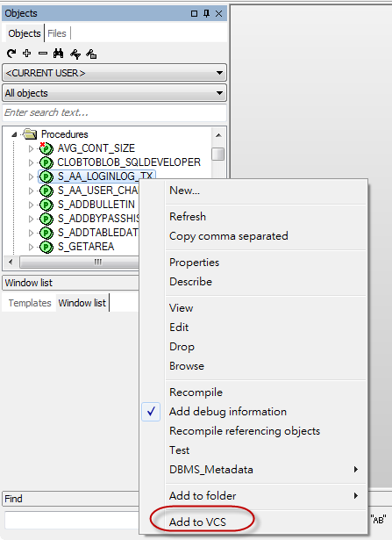Expand the S_AA_LOGINLOG_TX node
This screenshot has width=392, height=540.
(31, 177)
